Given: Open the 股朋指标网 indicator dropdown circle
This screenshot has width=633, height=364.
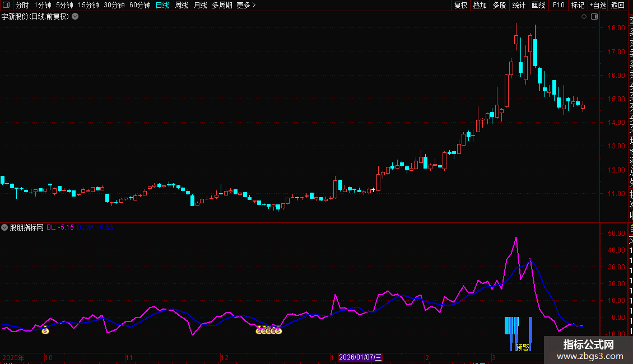Looking at the screenshot, I should (x=4, y=227).
